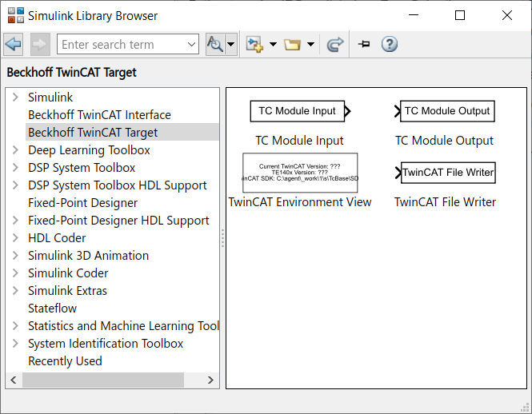Open the folder dropdown arrow

[310, 44]
